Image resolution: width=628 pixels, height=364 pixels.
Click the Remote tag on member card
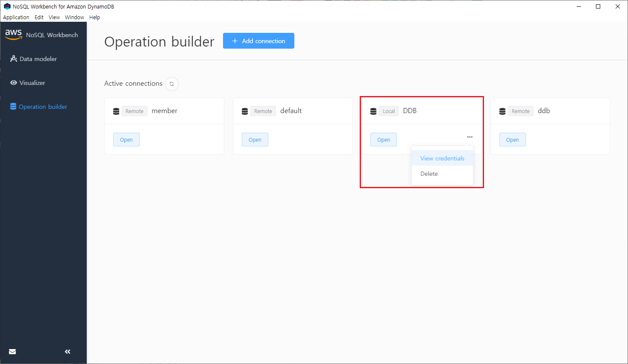[135, 111]
